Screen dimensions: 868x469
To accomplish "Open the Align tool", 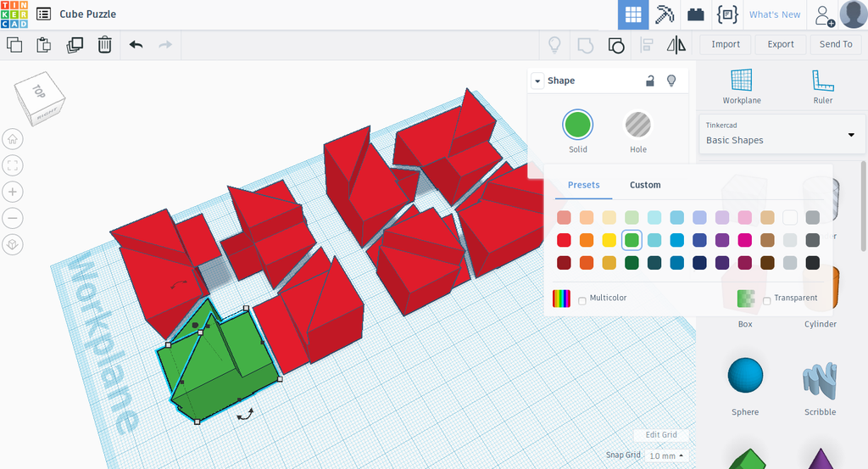I will click(x=647, y=44).
